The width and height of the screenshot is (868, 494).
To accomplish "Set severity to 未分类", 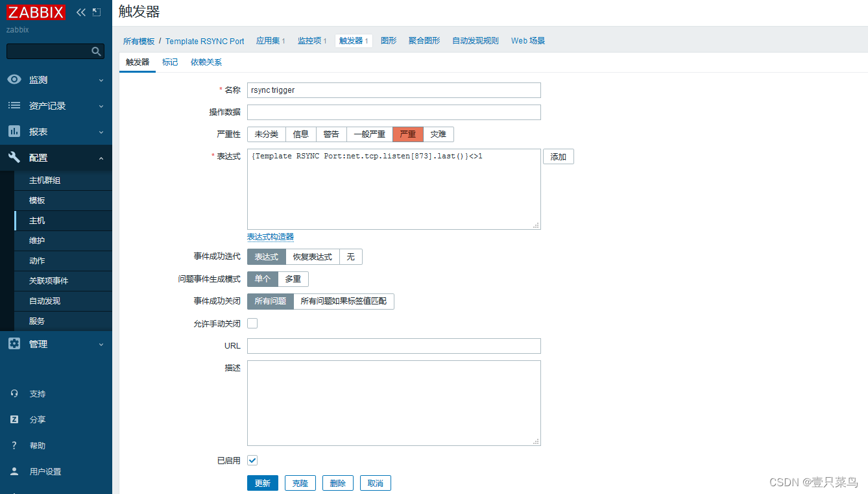I will click(266, 134).
